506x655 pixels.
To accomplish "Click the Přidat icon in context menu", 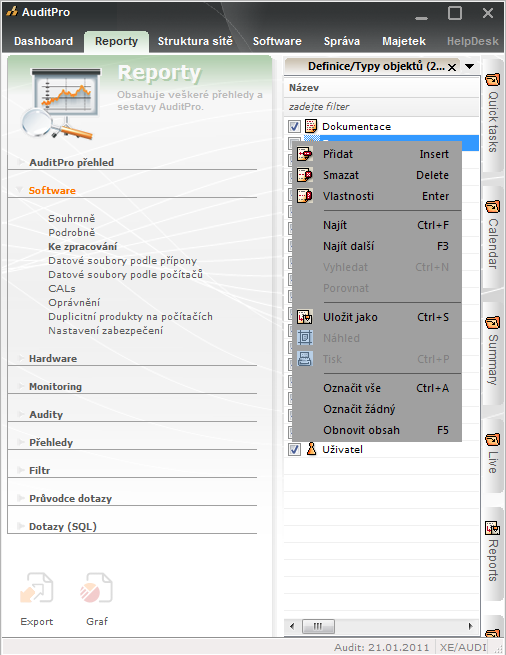I will click(x=305, y=154).
